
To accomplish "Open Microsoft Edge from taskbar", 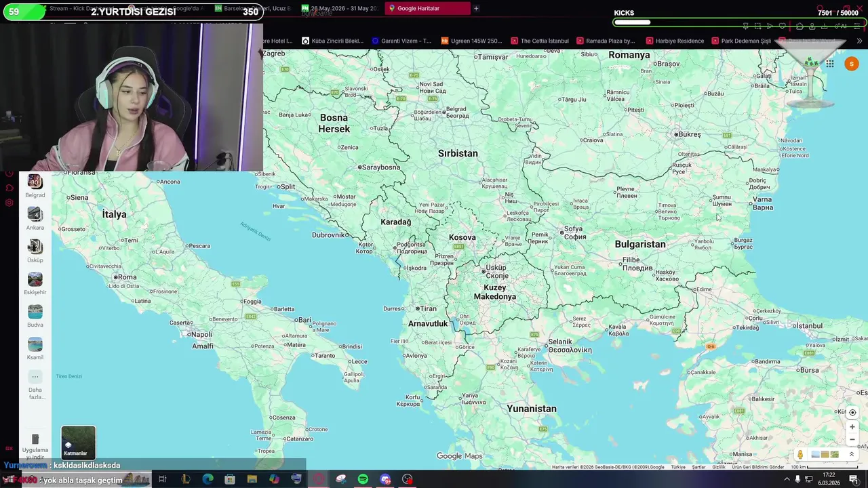I will (x=208, y=479).
